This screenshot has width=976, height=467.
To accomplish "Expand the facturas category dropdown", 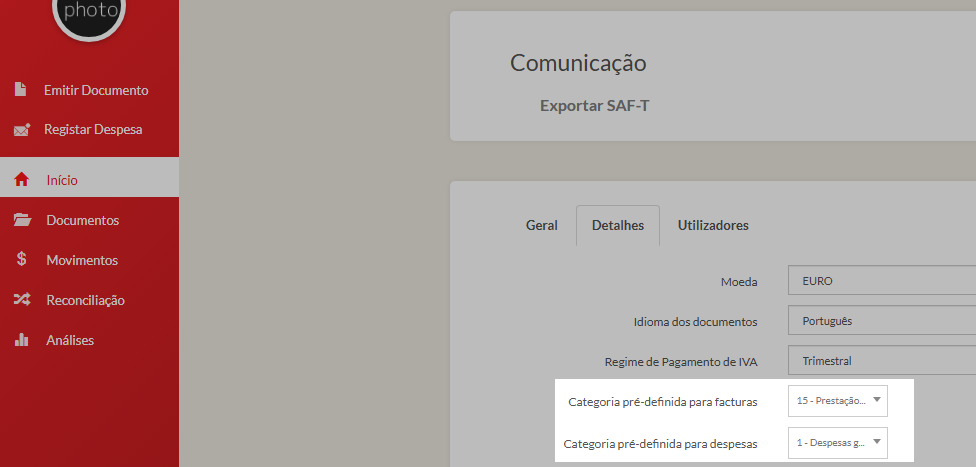I will tap(837, 401).
